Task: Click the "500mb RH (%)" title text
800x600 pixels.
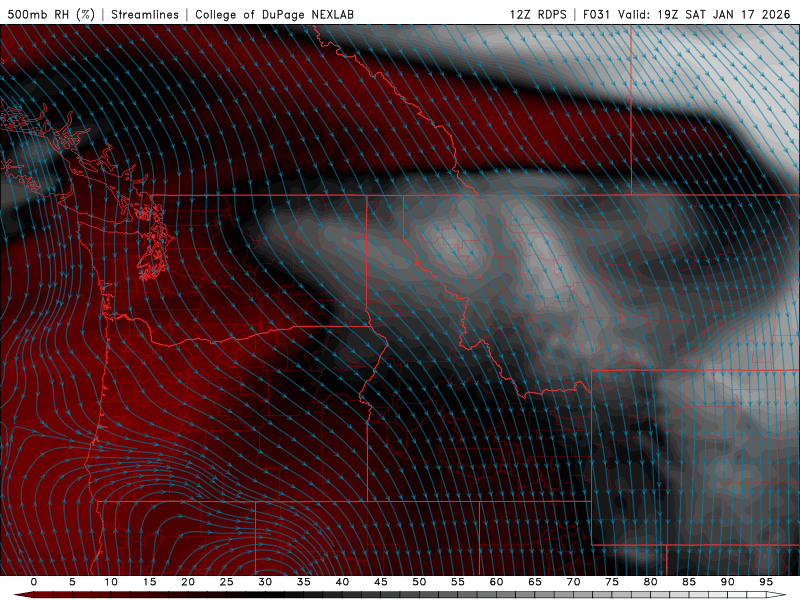Action: point(51,14)
